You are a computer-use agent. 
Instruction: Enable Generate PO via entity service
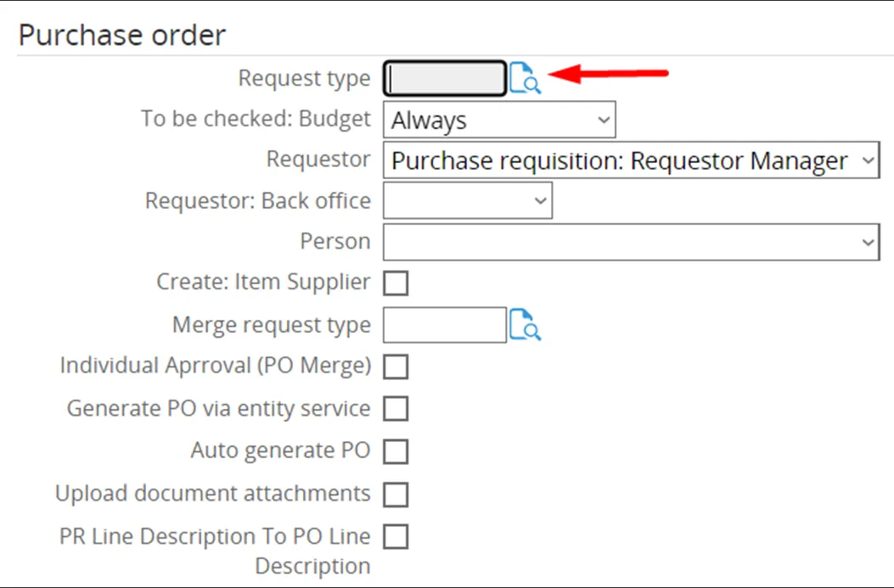coord(396,409)
